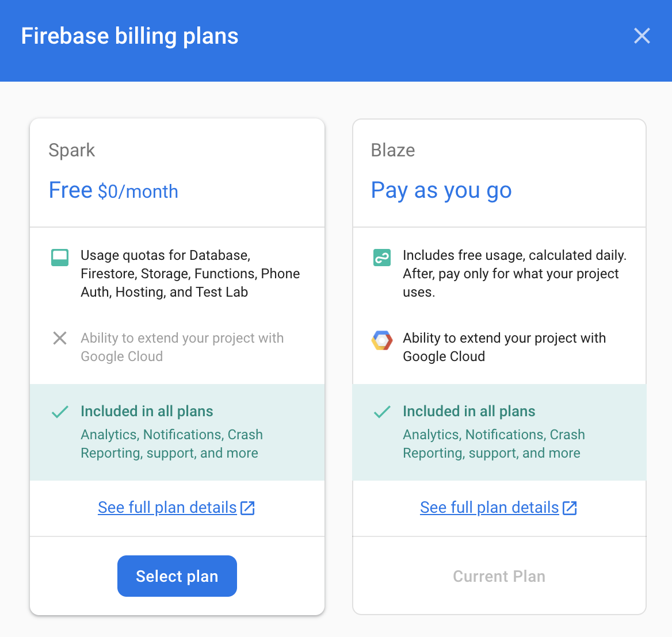Click the external link icon beside Blaze plan details
This screenshot has width=672, height=637.
click(570, 507)
